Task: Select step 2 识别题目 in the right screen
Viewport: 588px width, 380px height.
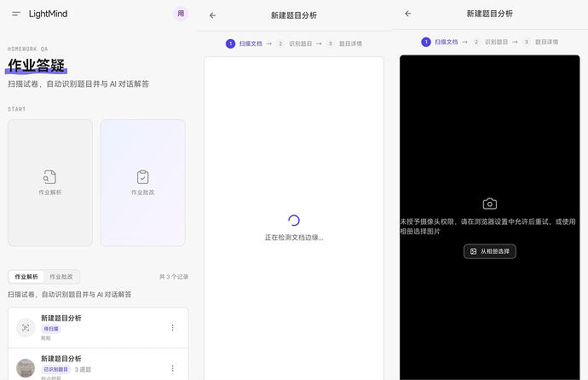Action: 490,42
